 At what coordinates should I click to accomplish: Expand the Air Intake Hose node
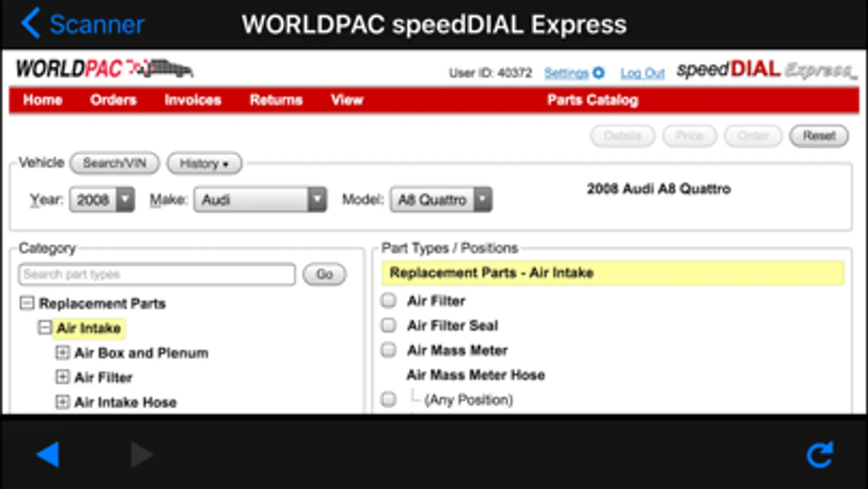pos(62,402)
